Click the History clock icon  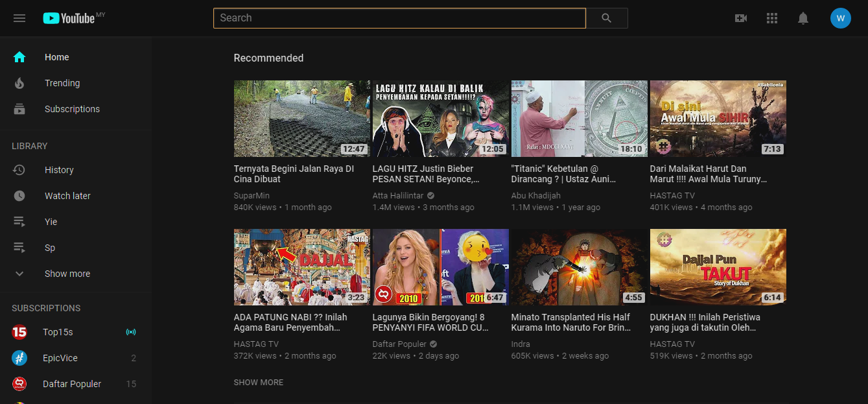point(19,170)
